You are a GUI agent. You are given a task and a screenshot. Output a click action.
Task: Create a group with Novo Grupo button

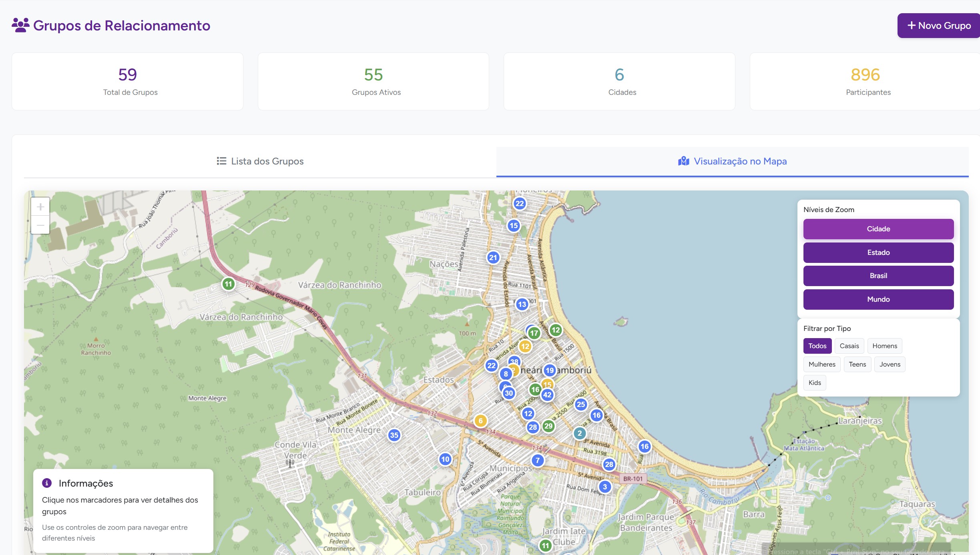(938, 26)
